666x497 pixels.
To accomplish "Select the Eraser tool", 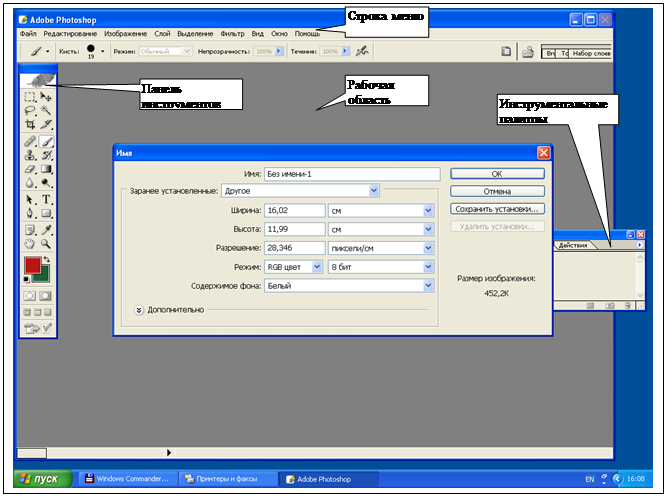I will (30, 169).
